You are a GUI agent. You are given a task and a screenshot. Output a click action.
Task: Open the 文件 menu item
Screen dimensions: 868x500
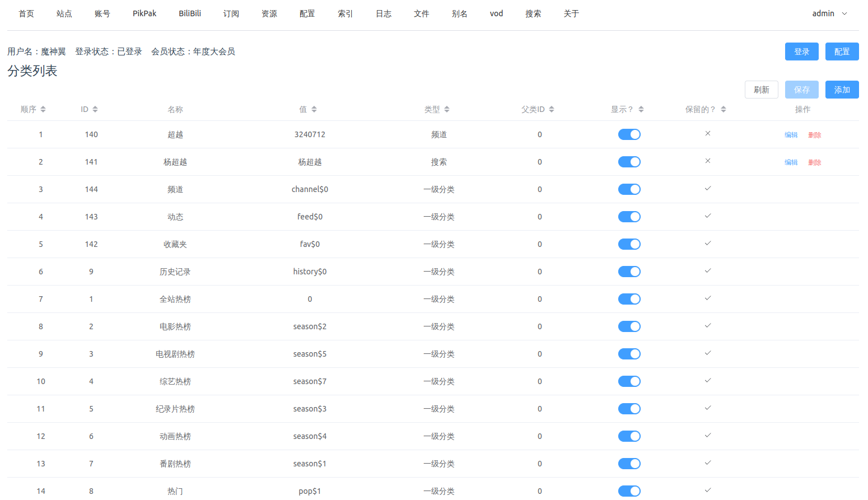tap(422, 13)
